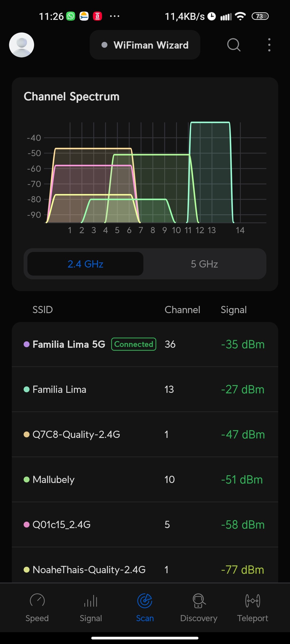
Task: Sort networks by Signal column header
Action: [x=234, y=310]
